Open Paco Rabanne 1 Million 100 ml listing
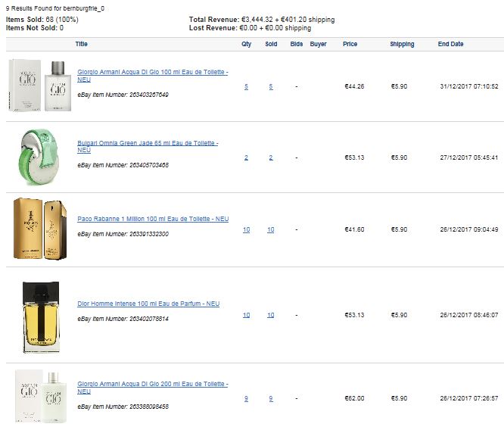The width and height of the screenshot is (504, 427). pyautogui.click(x=153, y=219)
